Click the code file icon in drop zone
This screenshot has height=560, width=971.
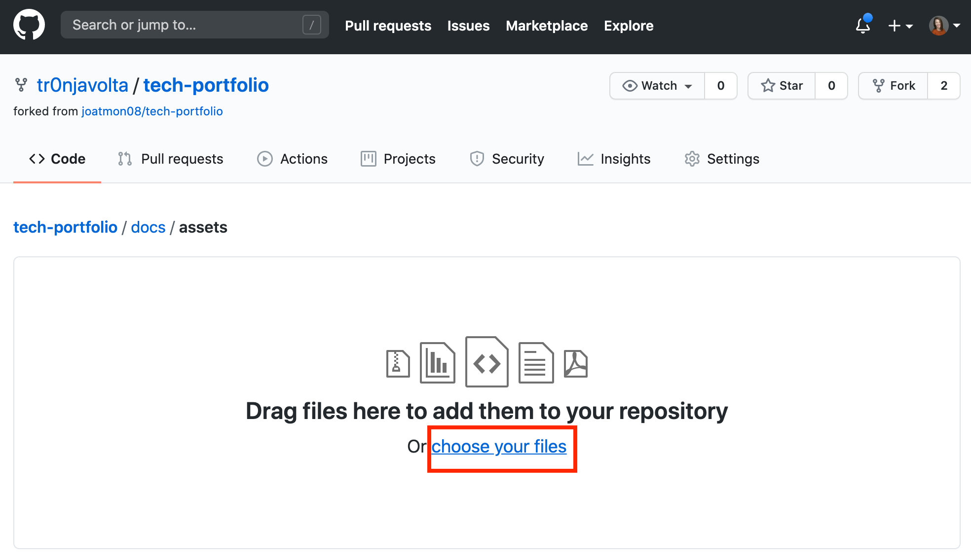(x=486, y=362)
